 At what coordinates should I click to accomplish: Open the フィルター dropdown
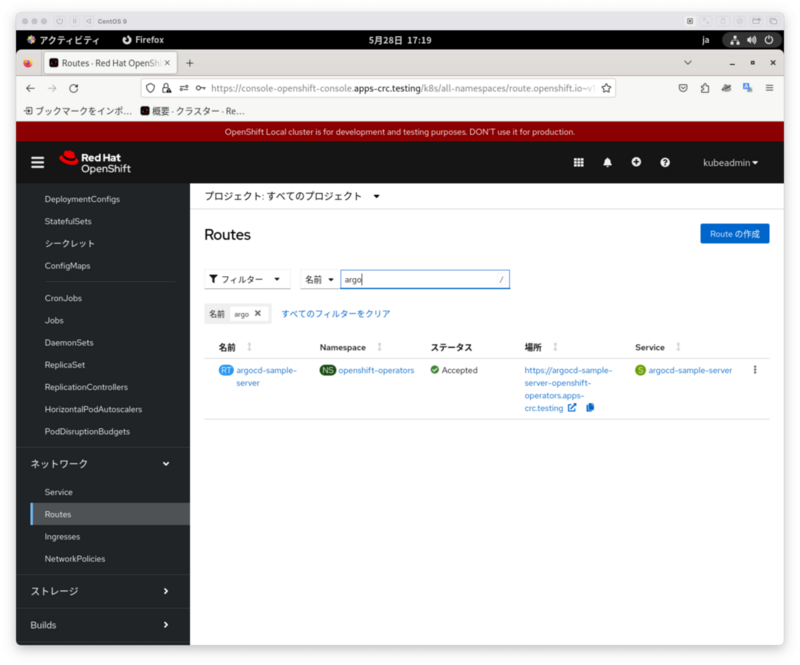pos(247,279)
